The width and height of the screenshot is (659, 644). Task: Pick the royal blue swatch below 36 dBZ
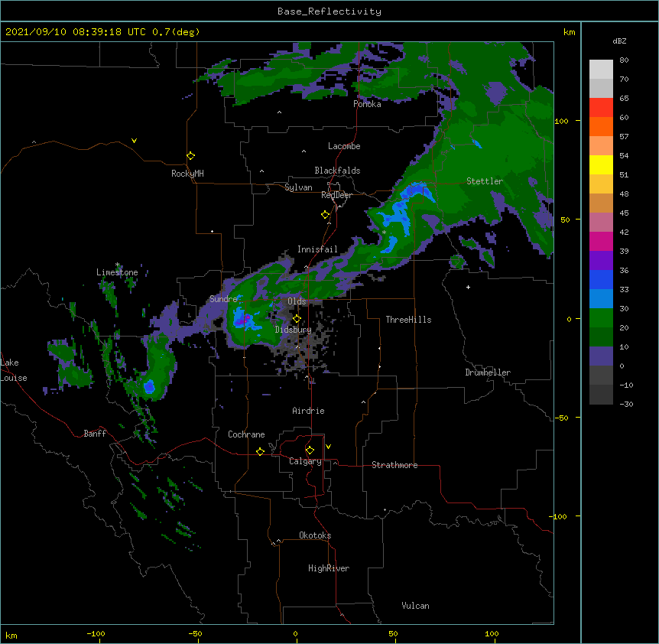point(601,279)
